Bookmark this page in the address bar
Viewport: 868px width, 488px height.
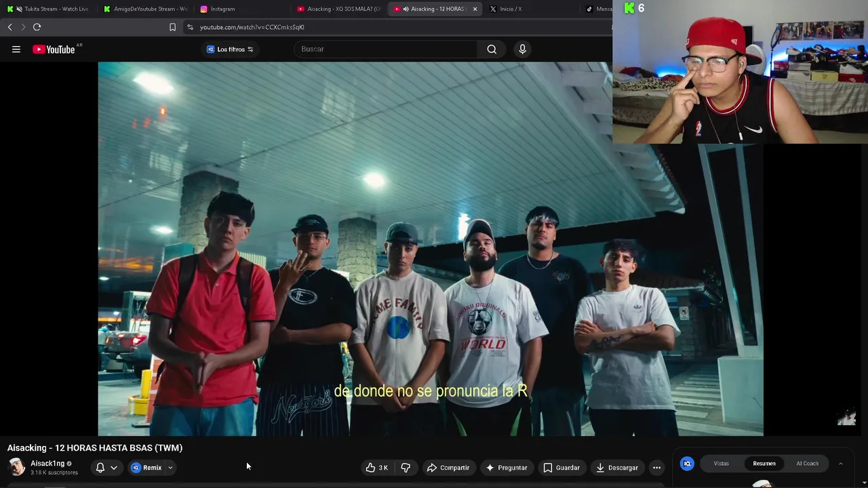coord(172,27)
